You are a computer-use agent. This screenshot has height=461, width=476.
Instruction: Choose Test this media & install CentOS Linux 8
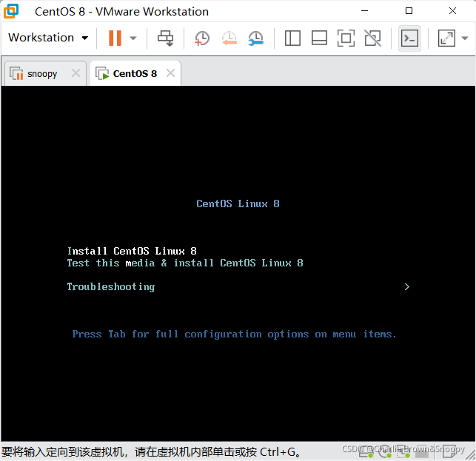(x=185, y=263)
